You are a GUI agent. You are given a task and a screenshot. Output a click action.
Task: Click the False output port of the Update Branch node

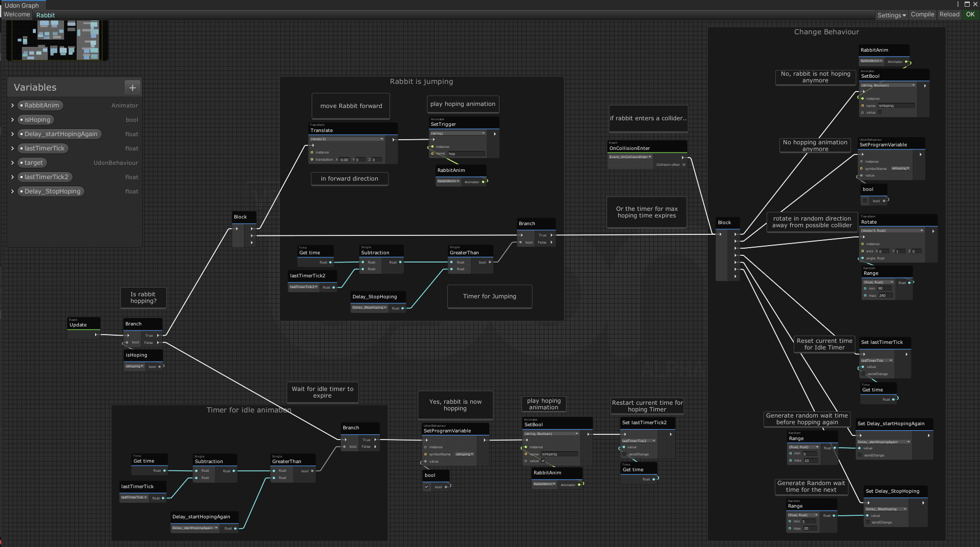(158, 342)
